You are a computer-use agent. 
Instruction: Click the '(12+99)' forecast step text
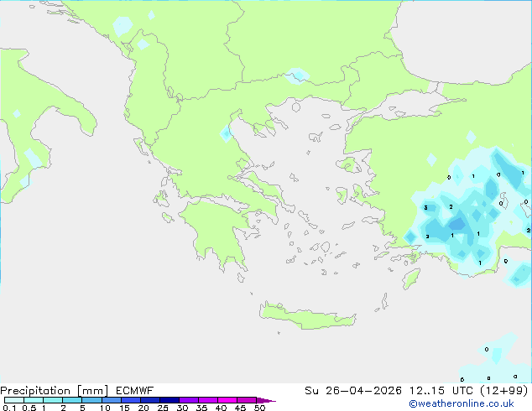pyautogui.click(x=504, y=391)
